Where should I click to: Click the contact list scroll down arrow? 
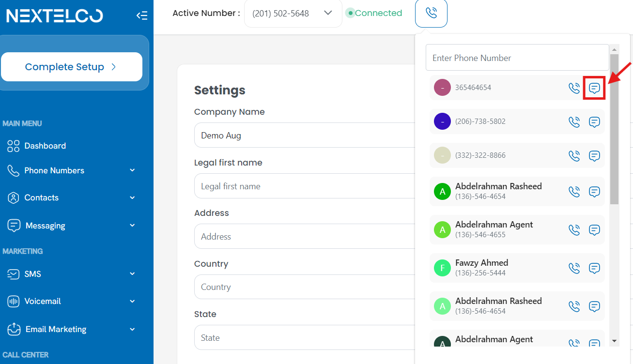pos(615,341)
